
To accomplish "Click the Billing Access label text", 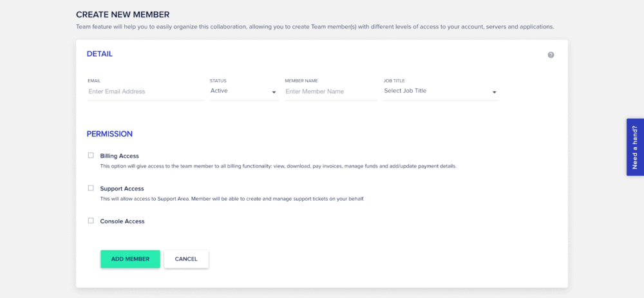I will 119,156.
